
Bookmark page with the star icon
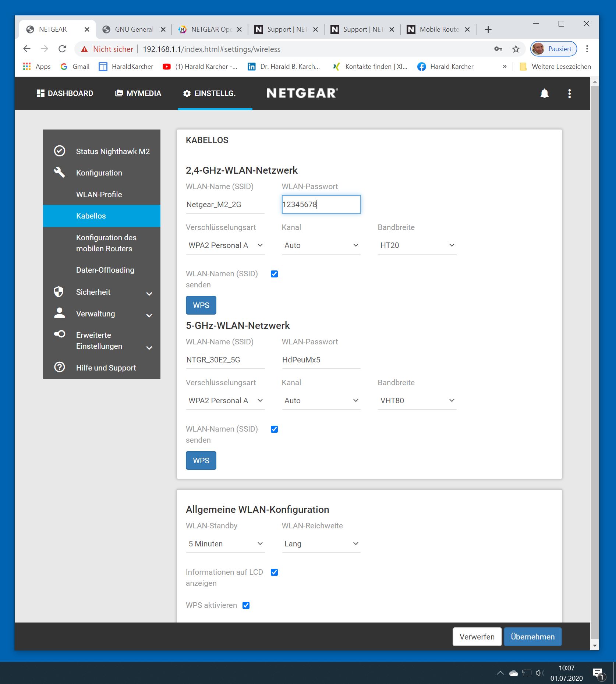point(516,49)
